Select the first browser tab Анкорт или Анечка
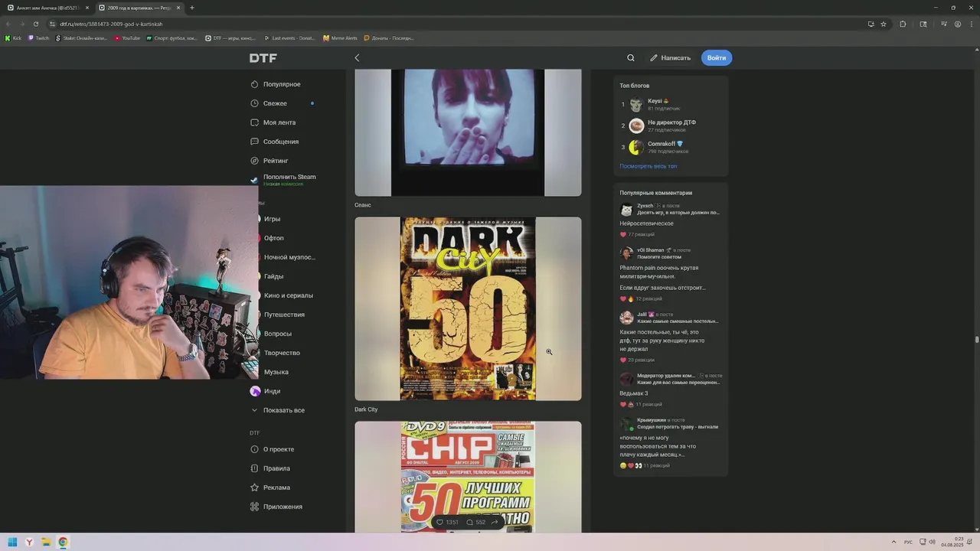 [46, 8]
